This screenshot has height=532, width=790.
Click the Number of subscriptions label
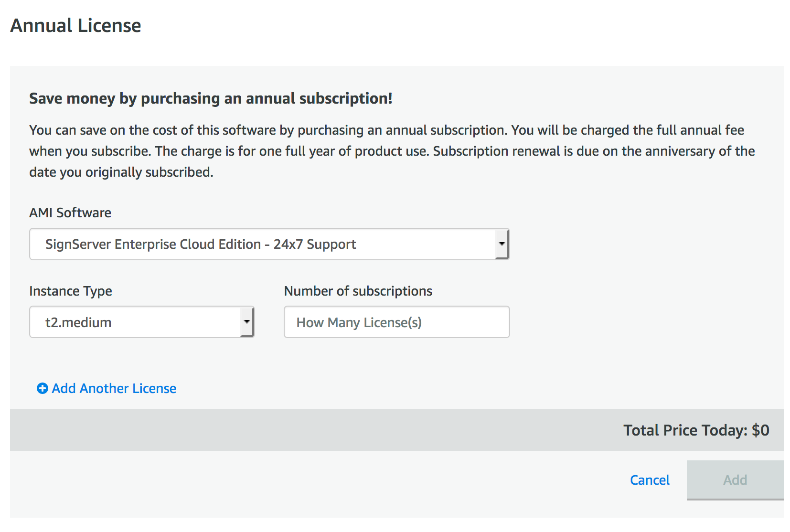(358, 291)
